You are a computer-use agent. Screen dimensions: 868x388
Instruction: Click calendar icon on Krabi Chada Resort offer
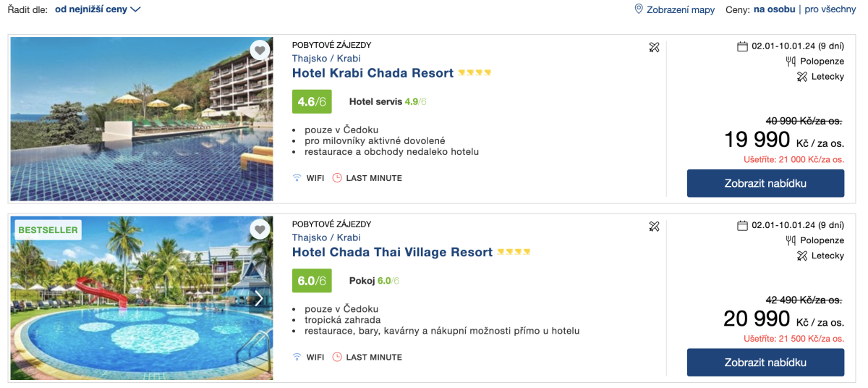click(742, 46)
